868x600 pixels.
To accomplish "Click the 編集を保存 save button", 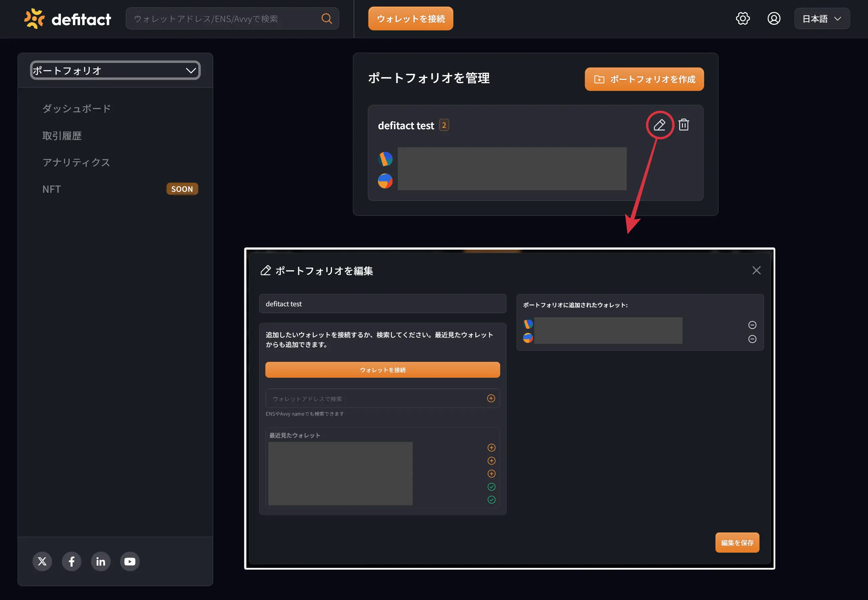I will click(x=737, y=543).
